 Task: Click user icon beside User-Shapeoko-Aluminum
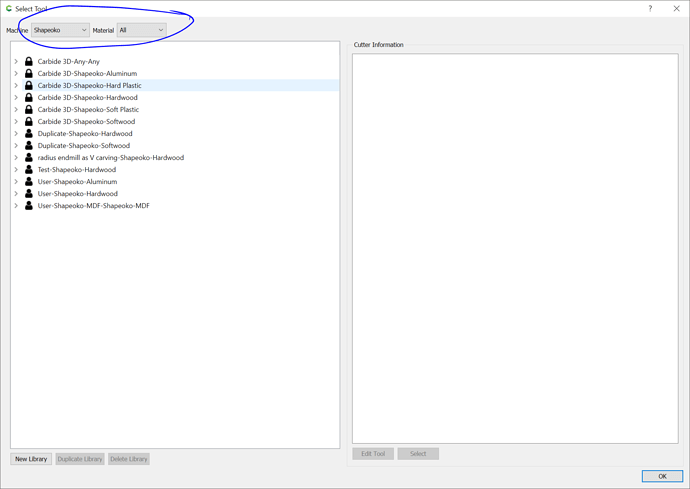pos(29,181)
